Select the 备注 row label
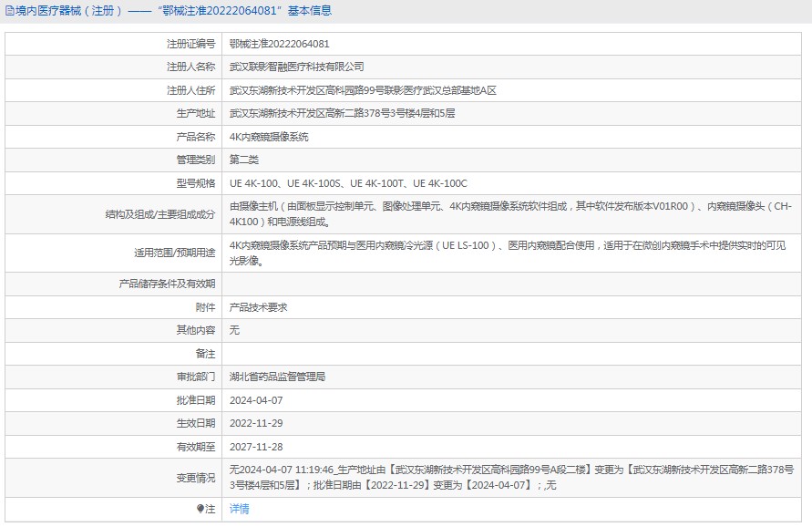Viewport: 812px width, 527px height. pyautogui.click(x=206, y=354)
